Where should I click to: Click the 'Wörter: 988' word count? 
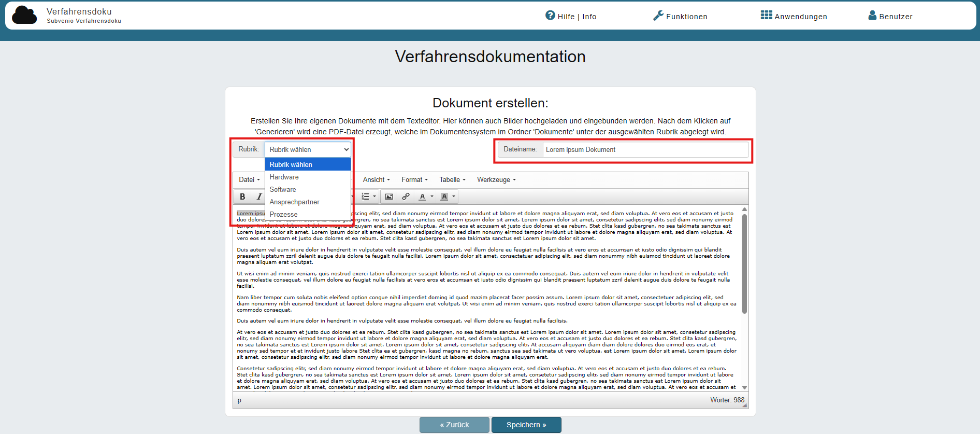coord(727,400)
